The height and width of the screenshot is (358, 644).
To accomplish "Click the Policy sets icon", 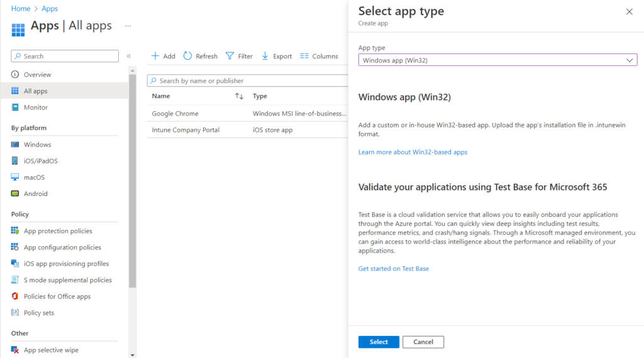I will [15, 313].
